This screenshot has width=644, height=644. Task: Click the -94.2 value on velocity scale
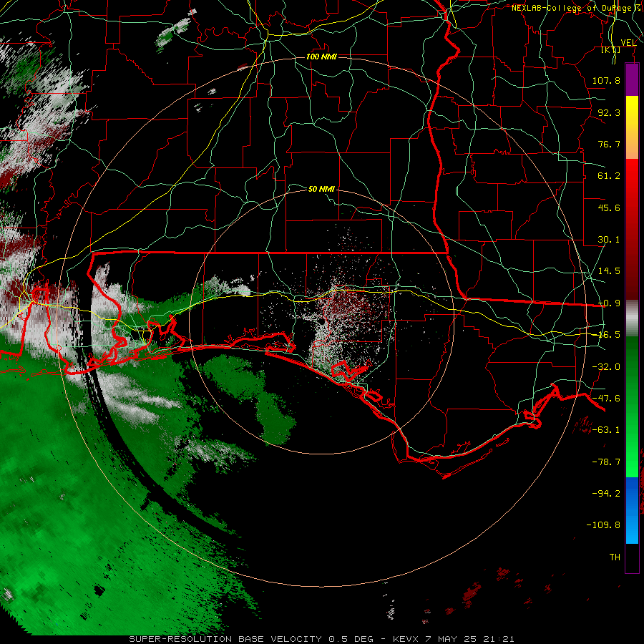(x=606, y=494)
